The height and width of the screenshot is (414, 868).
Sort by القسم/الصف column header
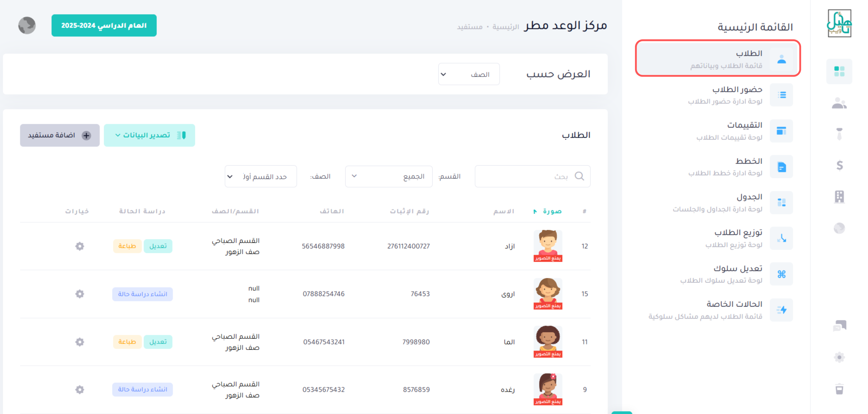pyautogui.click(x=235, y=211)
